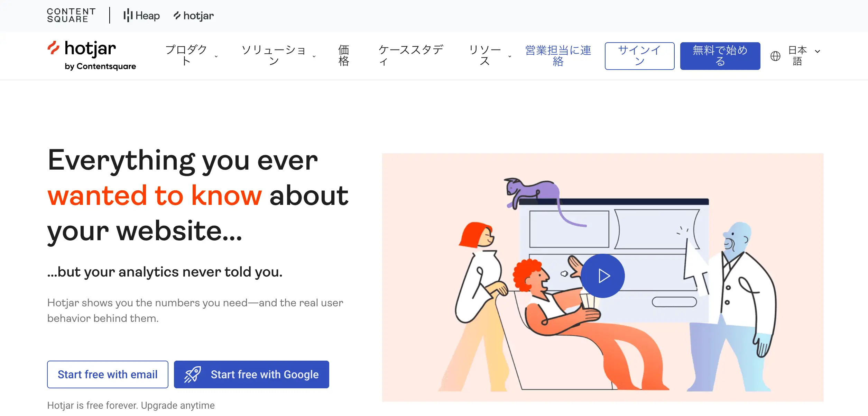Click the rocket icon on the Google button
Viewport: 868px width, 416px height.
coord(193,374)
